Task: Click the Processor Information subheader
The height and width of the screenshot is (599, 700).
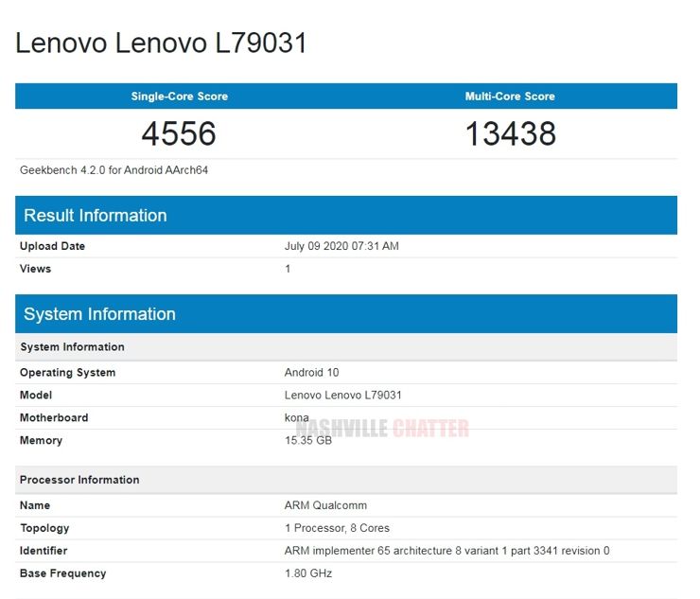Action: coord(79,480)
